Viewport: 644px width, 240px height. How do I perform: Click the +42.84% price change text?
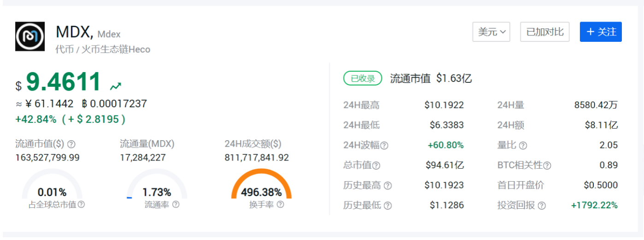click(x=36, y=120)
